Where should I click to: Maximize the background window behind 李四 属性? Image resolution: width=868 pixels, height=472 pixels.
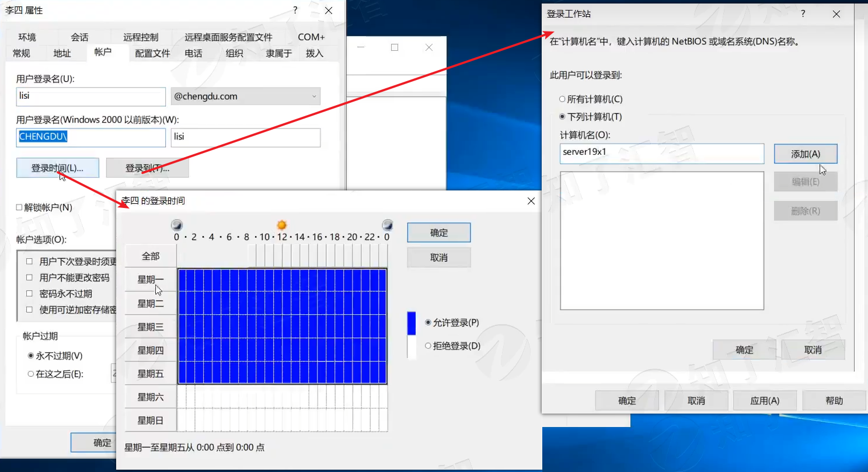tap(395, 47)
